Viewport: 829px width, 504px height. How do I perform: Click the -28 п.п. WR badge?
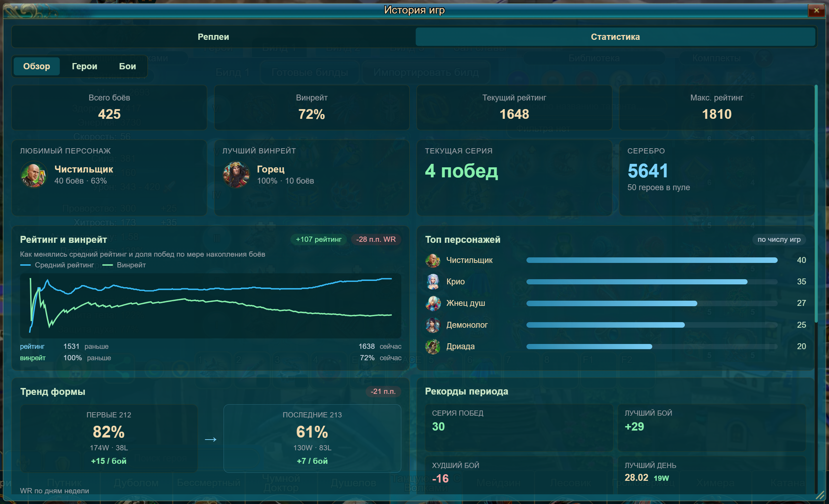[x=376, y=240]
